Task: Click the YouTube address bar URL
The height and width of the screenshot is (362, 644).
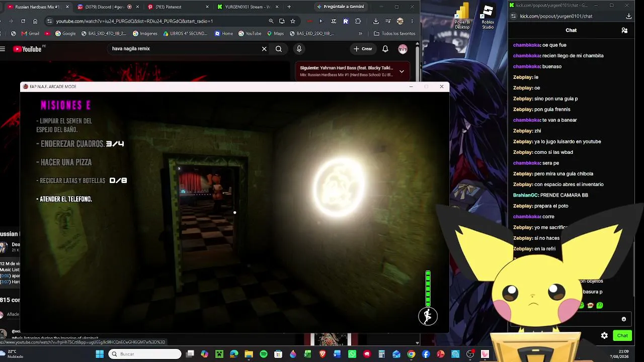Action: click(134, 21)
